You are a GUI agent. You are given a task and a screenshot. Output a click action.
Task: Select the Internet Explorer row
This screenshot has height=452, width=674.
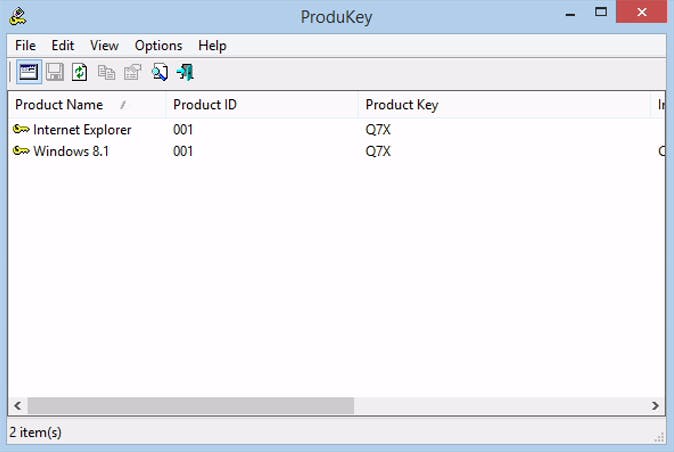[337, 129]
